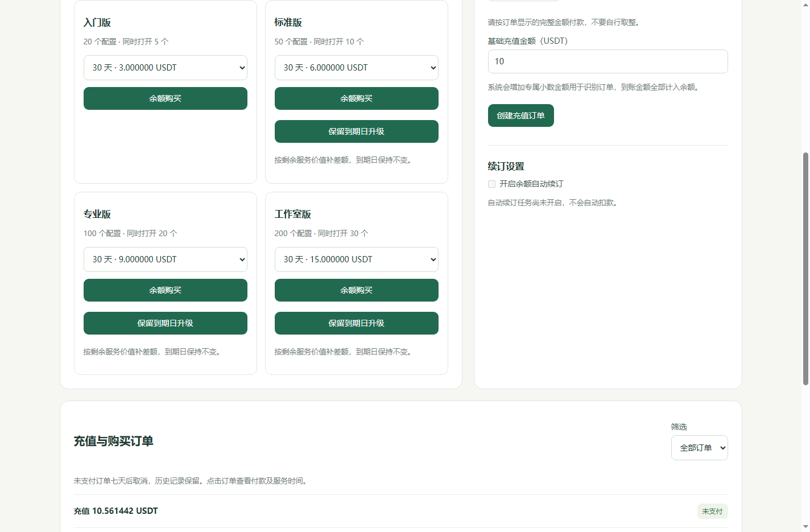Click 余额购买 under 标准版

click(x=357, y=98)
